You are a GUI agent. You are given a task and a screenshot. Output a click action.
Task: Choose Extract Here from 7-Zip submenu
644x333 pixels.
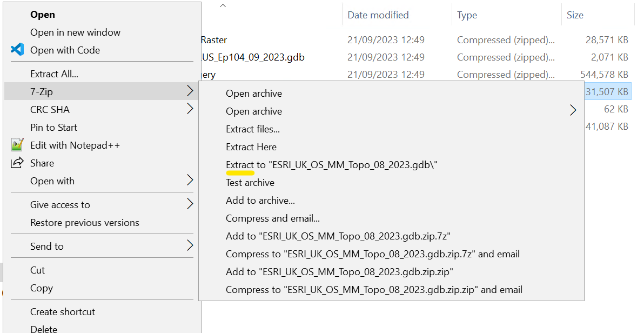coord(251,146)
